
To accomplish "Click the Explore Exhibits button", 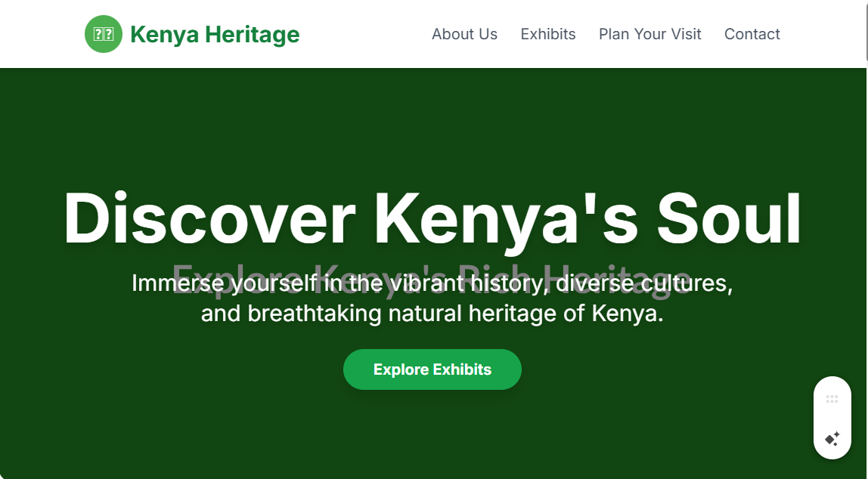I will pos(432,369).
